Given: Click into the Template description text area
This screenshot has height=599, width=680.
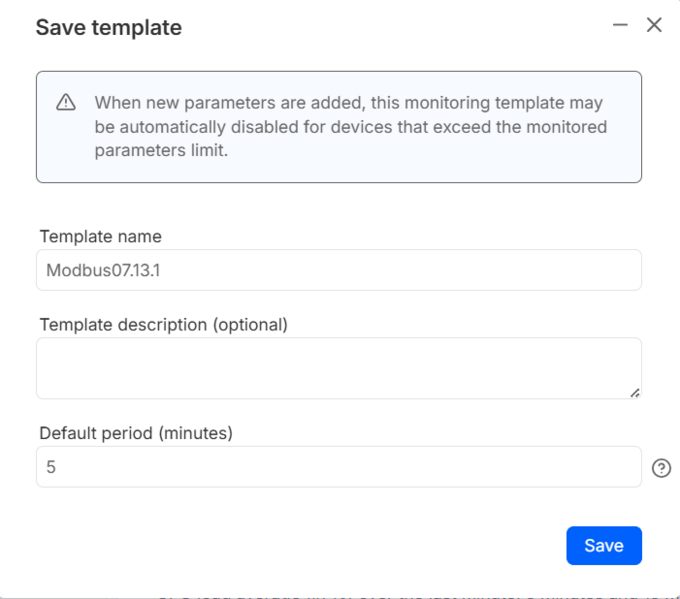Looking at the screenshot, I should click(x=338, y=368).
